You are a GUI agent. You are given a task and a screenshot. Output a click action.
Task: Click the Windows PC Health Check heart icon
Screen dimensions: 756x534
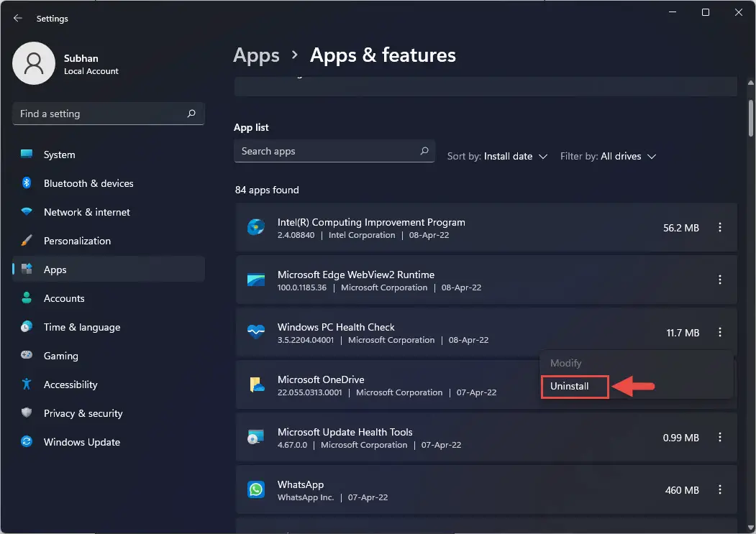point(256,332)
